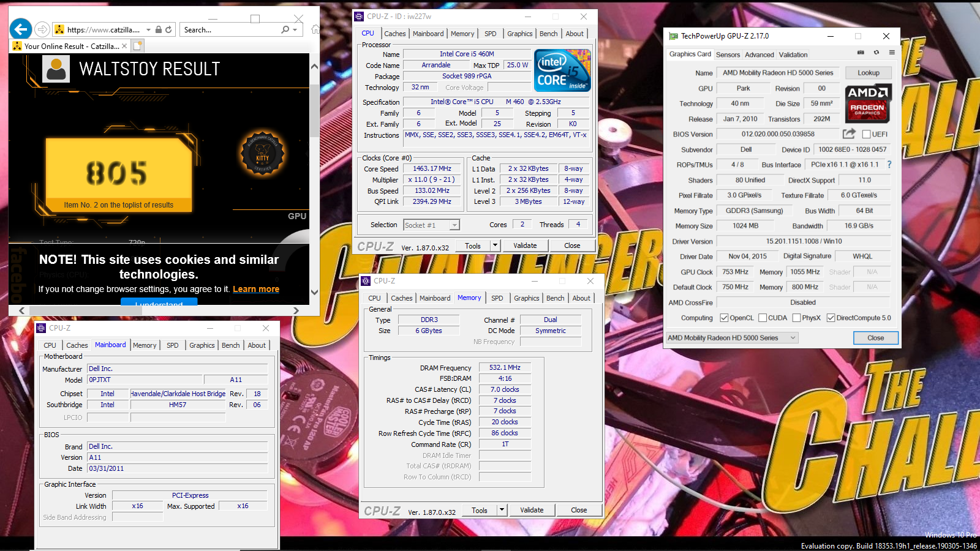980x551 pixels.
Task: Refresh the Catzilla result page
Action: click(x=168, y=29)
